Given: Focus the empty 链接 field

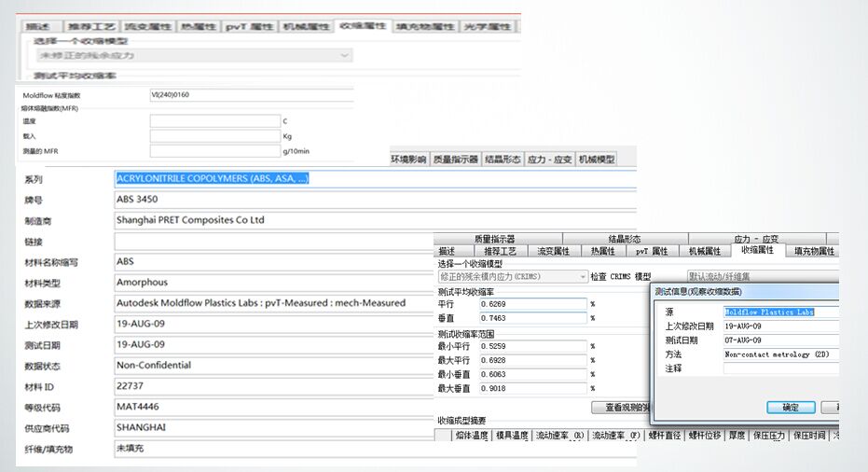Looking at the screenshot, I should (x=274, y=241).
